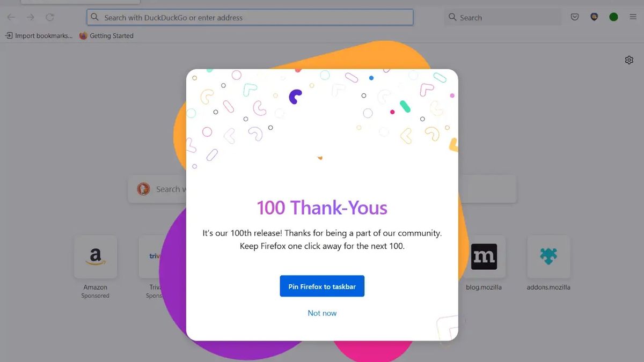Click the dark extension icon beside Pocket

(x=594, y=17)
